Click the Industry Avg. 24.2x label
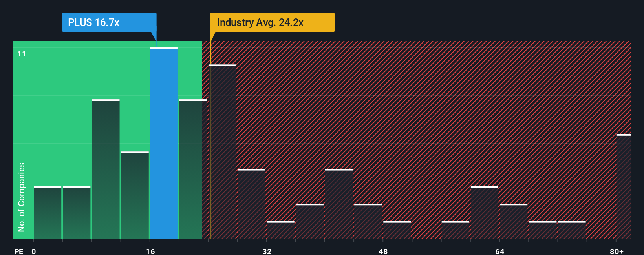This screenshot has width=644, height=255. click(272, 22)
